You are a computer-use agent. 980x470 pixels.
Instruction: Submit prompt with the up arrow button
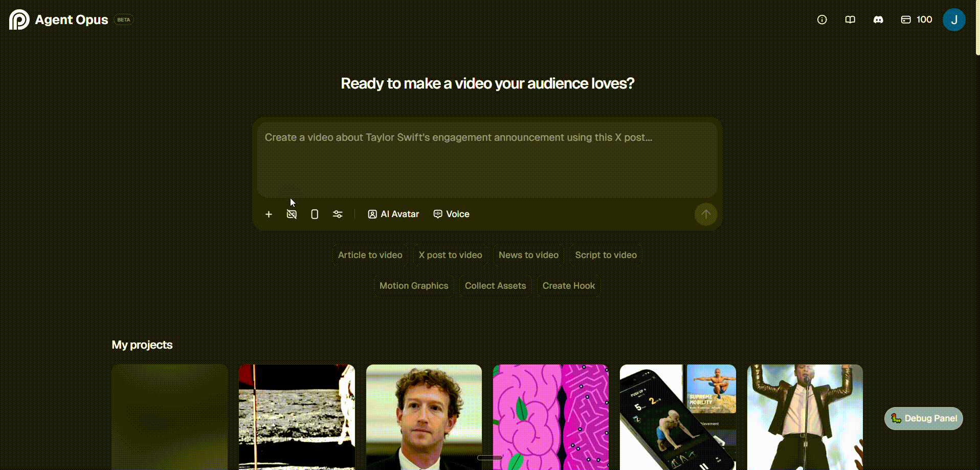pos(706,214)
